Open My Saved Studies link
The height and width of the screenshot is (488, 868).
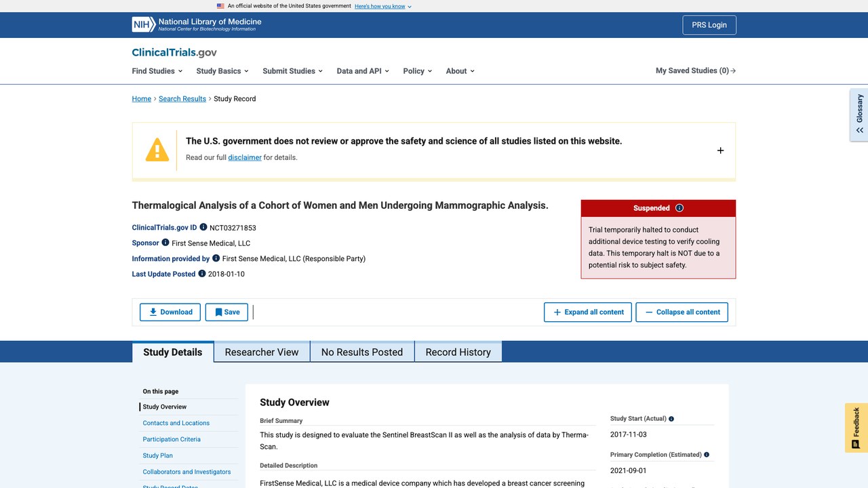696,70
